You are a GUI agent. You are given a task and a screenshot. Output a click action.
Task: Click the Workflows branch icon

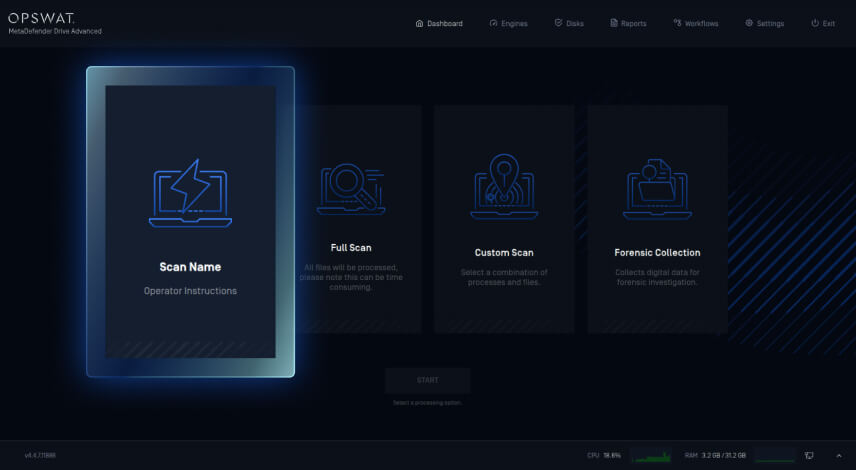click(x=677, y=23)
